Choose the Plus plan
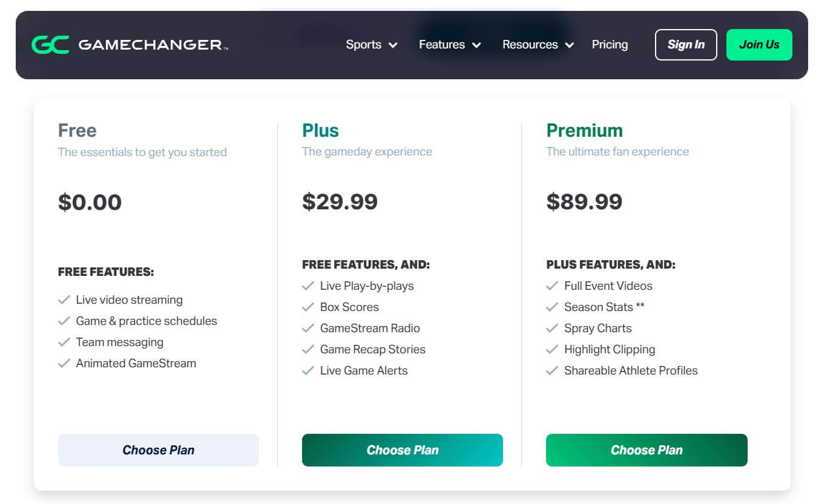Screen dimensions: 836x504 tap(402, 450)
